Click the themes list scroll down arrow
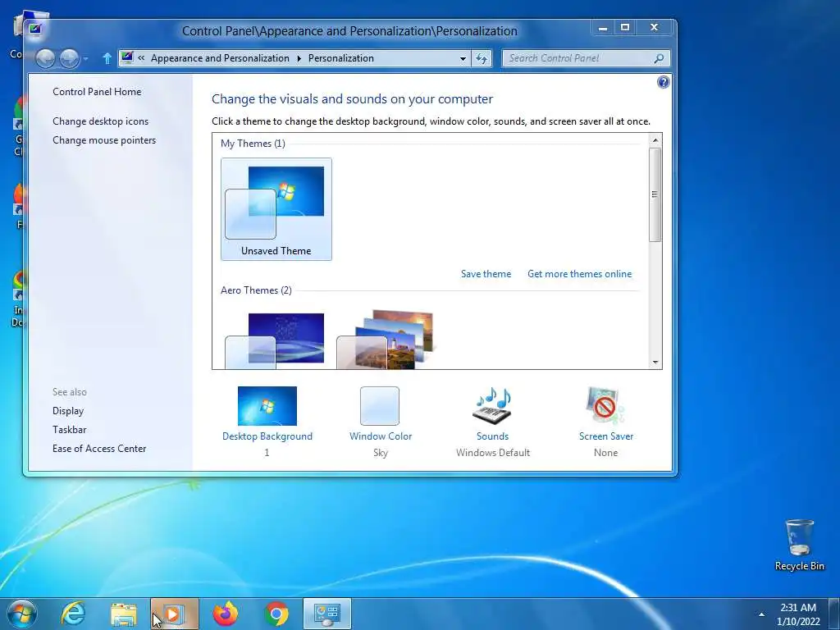The height and width of the screenshot is (630, 840). click(655, 362)
